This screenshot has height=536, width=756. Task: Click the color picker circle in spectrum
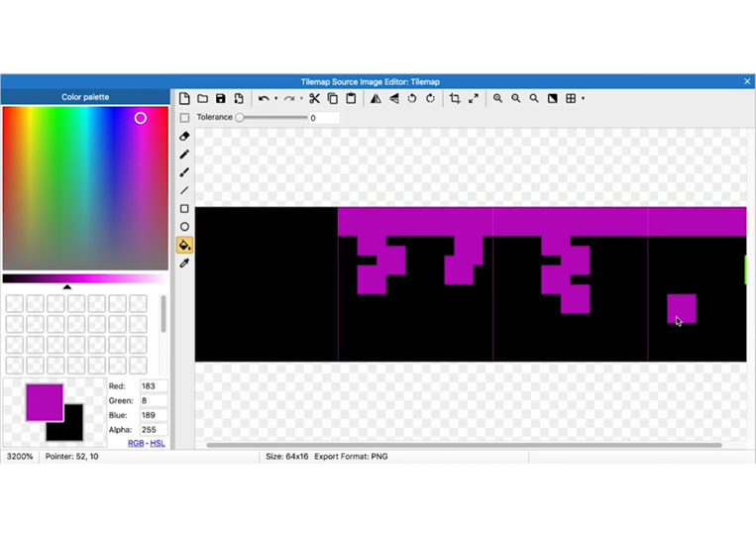coord(141,118)
